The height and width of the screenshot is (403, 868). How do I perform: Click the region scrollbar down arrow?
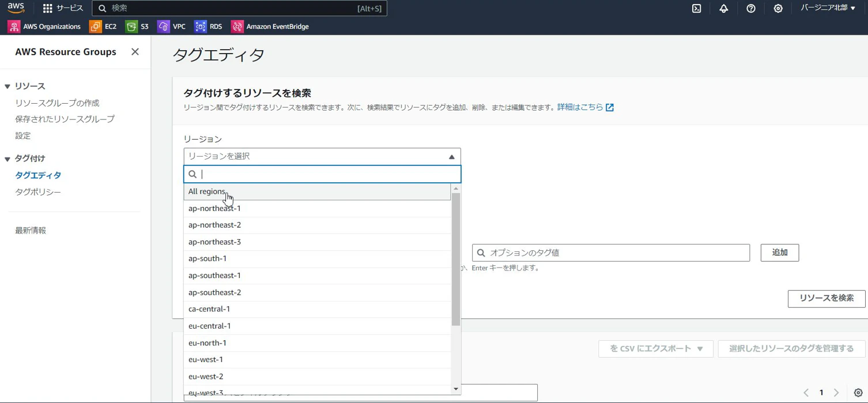(456, 389)
